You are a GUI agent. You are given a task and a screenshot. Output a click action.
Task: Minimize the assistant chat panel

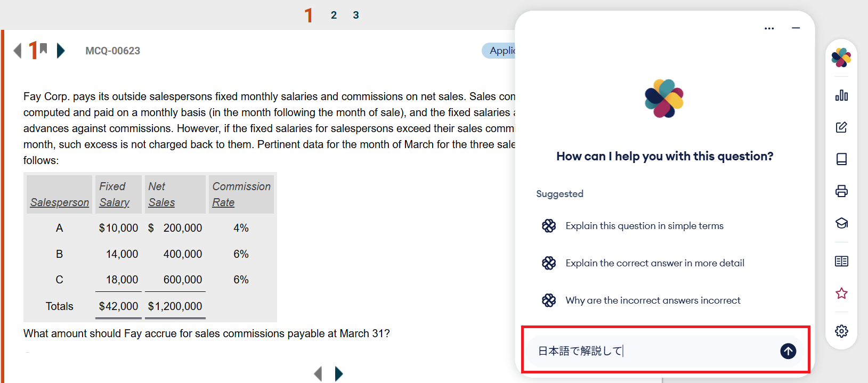(x=796, y=28)
